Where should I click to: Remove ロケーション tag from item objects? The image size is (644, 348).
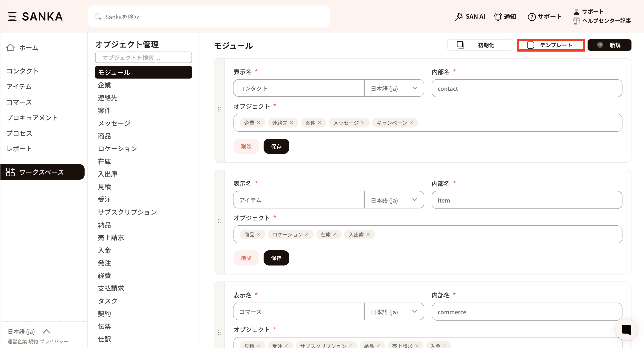[307, 234]
